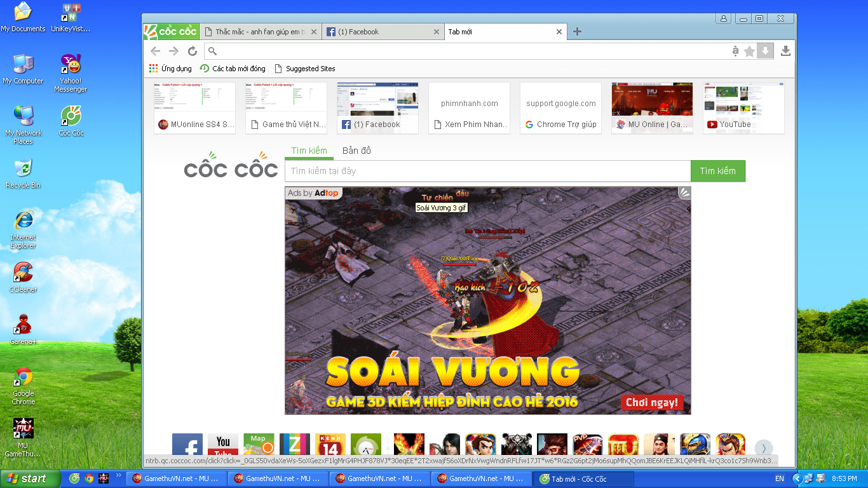Launch Garena+ from the desktop
The image size is (868, 488).
tap(23, 330)
